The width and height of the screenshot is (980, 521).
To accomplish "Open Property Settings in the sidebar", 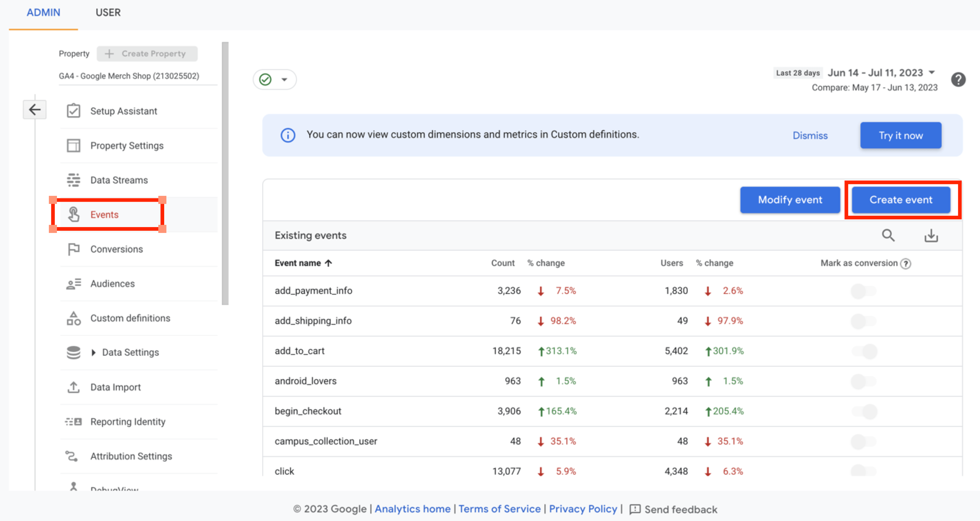I will point(139,145).
